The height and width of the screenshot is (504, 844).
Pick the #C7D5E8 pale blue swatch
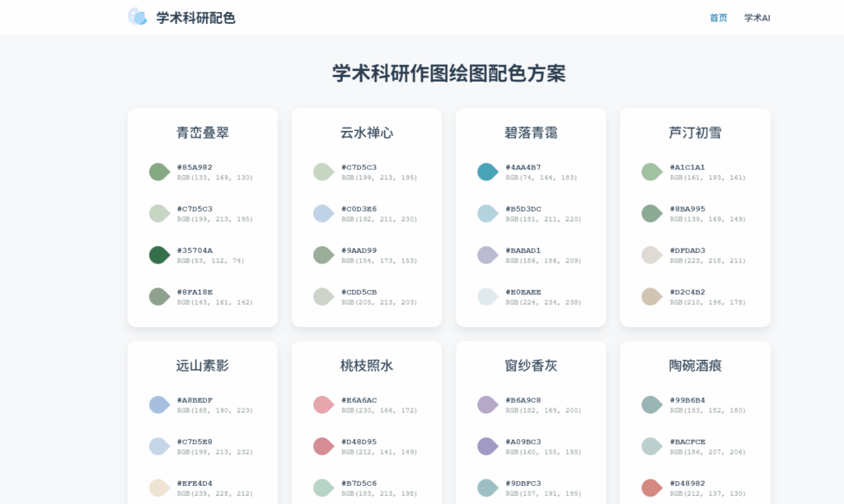[x=159, y=446]
